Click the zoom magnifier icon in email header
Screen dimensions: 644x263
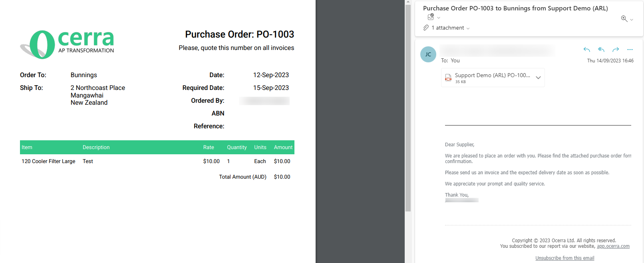pos(624,18)
